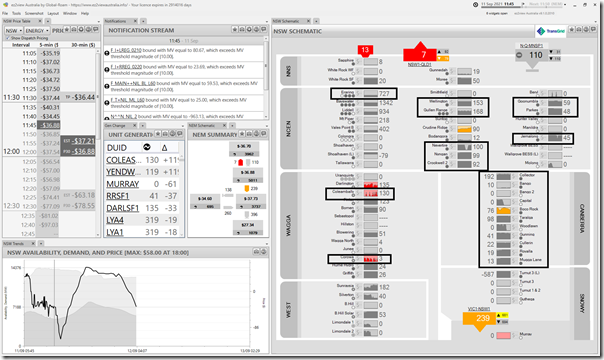Click the star favourite icon in Notification Stream header
The width and height of the screenshot is (604, 360).
click(235, 30)
